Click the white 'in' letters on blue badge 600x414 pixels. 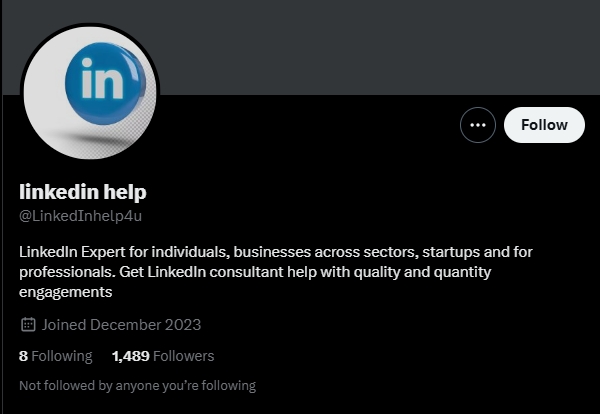pyautogui.click(x=102, y=79)
